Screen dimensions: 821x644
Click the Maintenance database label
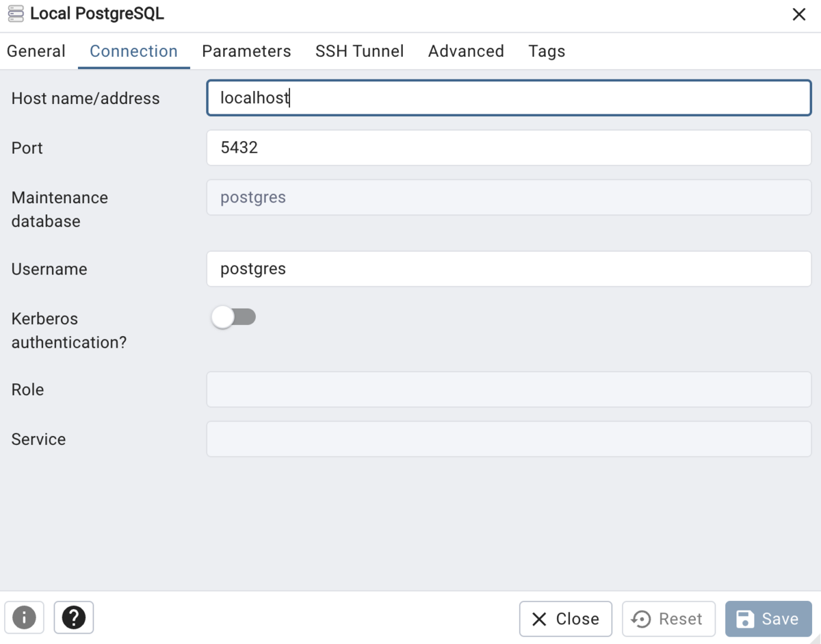point(60,209)
